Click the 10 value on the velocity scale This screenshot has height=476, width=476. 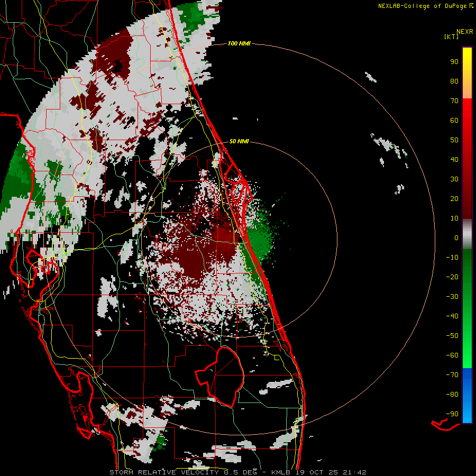click(454, 218)
